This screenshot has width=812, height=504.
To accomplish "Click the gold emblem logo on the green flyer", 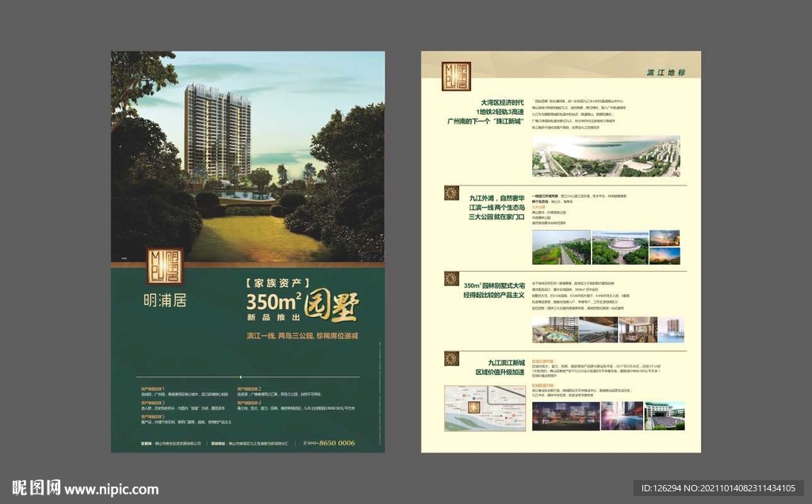I will [x=165, y=266].
